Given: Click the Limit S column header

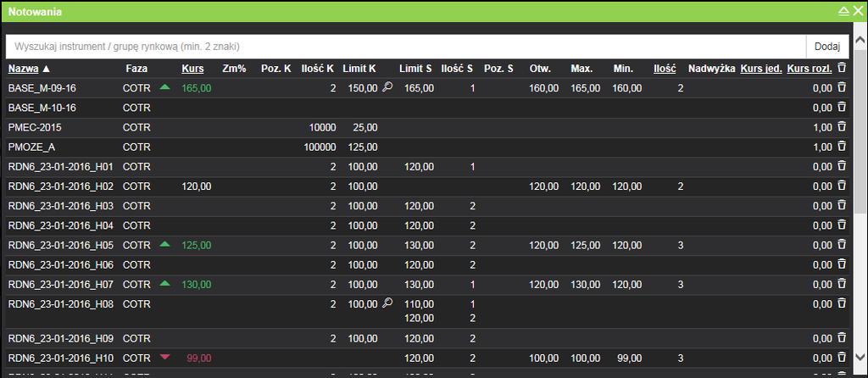Looking at the screenshot, I should point(415,69).
